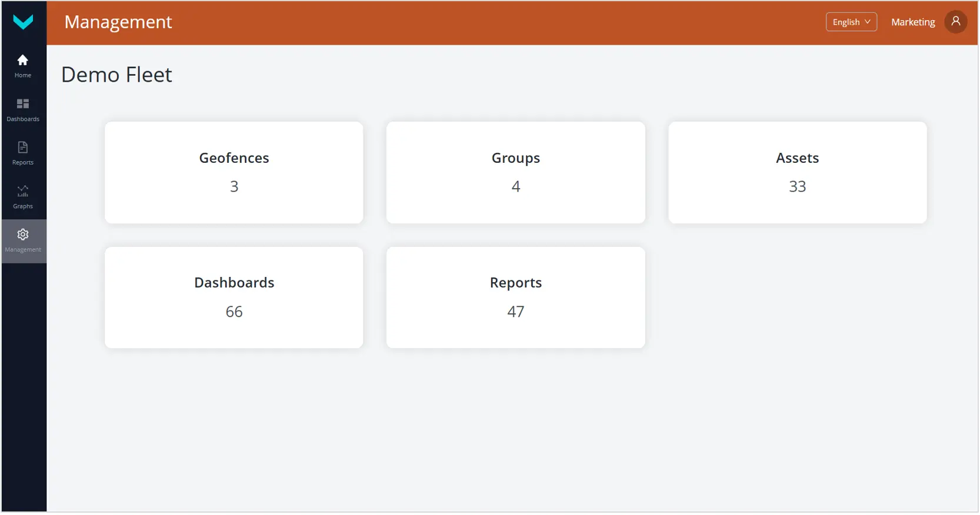Click the teal chevron app logo
The height and width of the screenshot is (515, 980).
tap(23, 22)
